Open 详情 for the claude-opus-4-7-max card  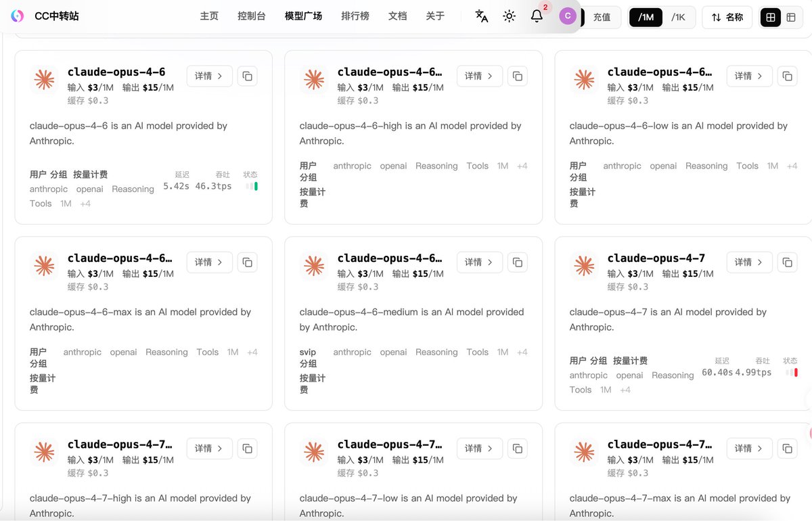[749, 448]
